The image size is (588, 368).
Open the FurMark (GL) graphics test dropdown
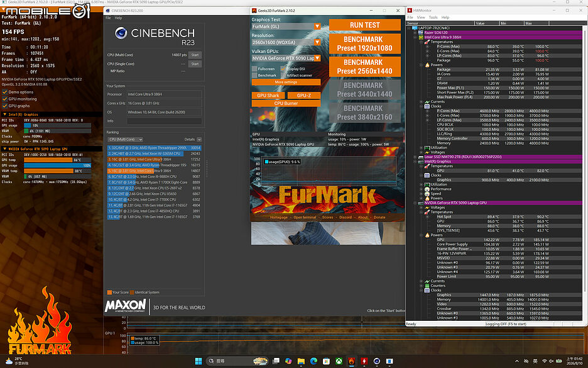click(286, 26)
